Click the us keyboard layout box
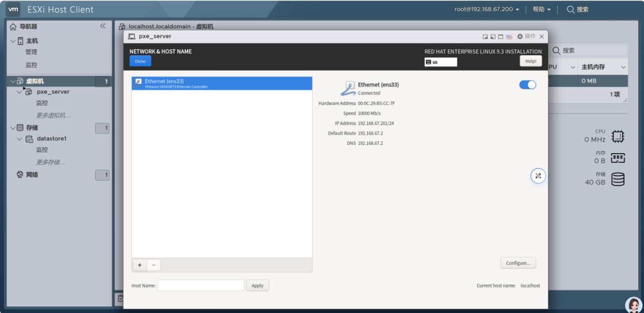The width and height of the screenshot is (644, 313). [x=441, y=62]
